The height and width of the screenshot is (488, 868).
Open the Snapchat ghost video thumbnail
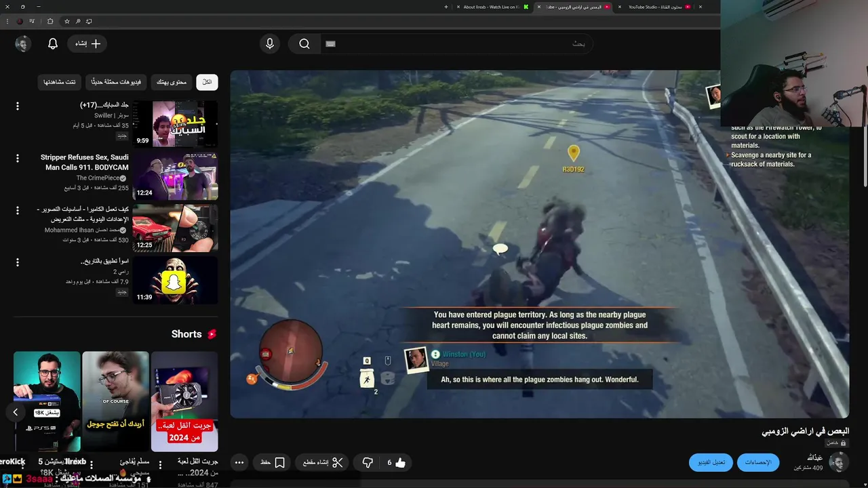(x=175, y=281)
